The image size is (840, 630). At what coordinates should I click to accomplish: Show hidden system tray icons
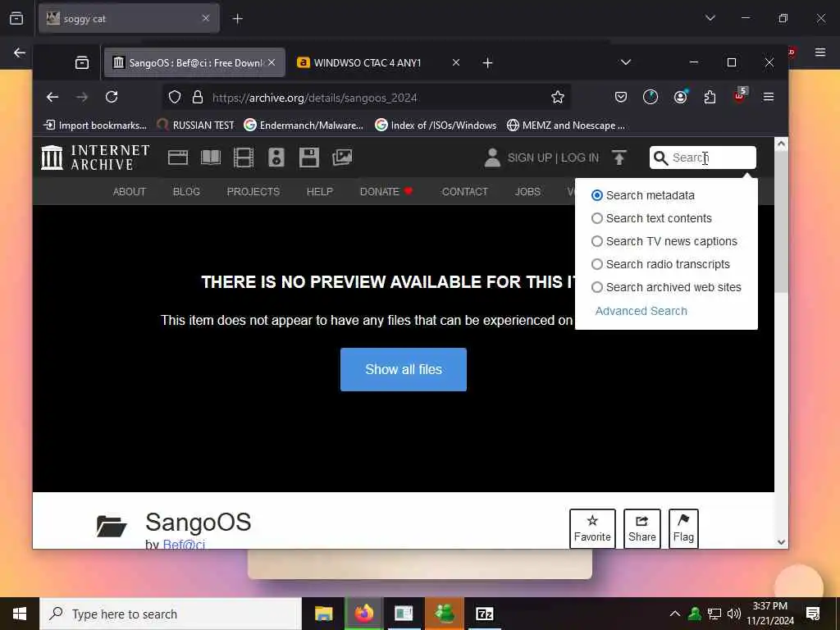(675, 614)
